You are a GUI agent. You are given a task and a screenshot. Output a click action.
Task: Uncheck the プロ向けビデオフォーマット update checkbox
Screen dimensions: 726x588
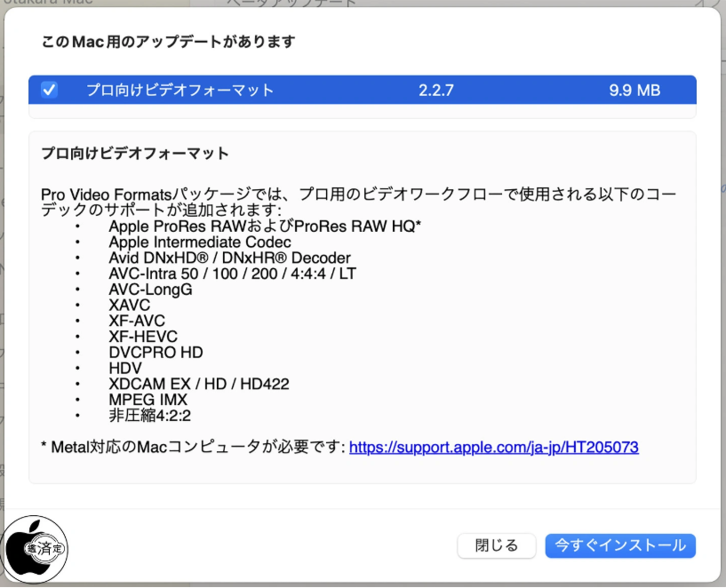[50, 90]
